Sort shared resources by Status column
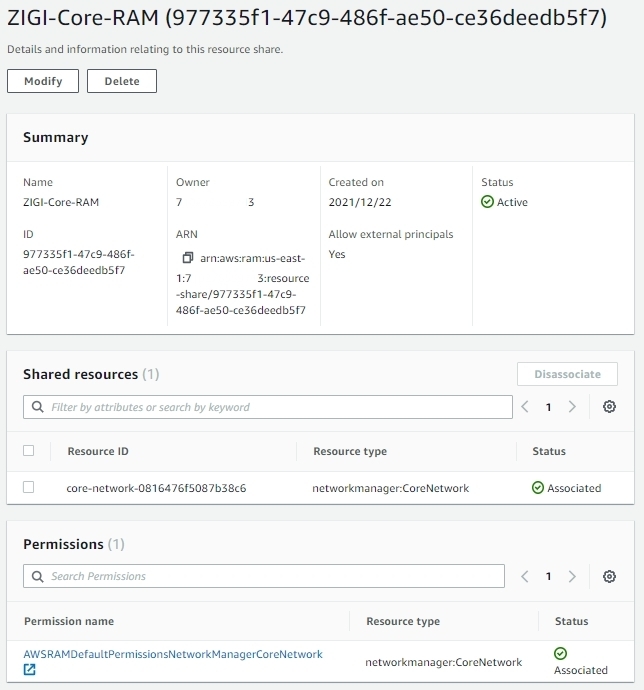Viewport: 644px width, 690px height. point(549,451)
